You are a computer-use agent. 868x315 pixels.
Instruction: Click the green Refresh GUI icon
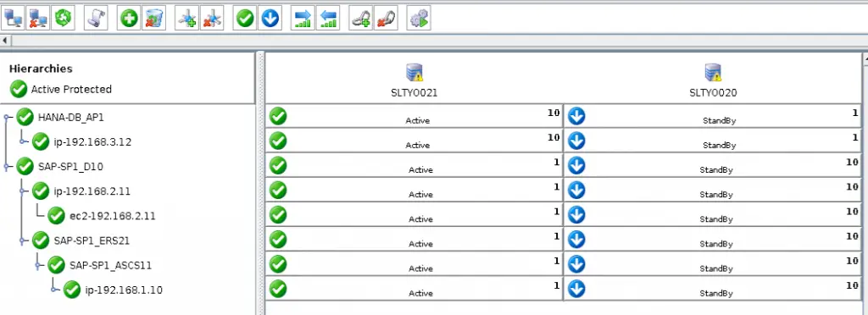tap(63, 19)
